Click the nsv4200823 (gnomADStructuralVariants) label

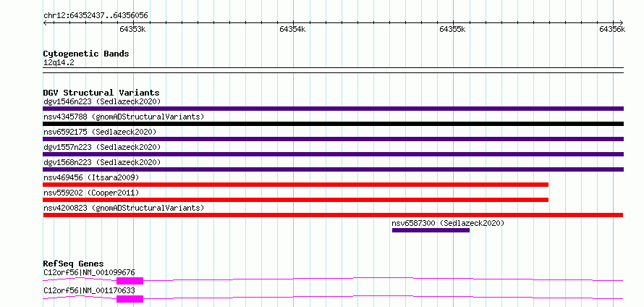(x=124, y=208)
